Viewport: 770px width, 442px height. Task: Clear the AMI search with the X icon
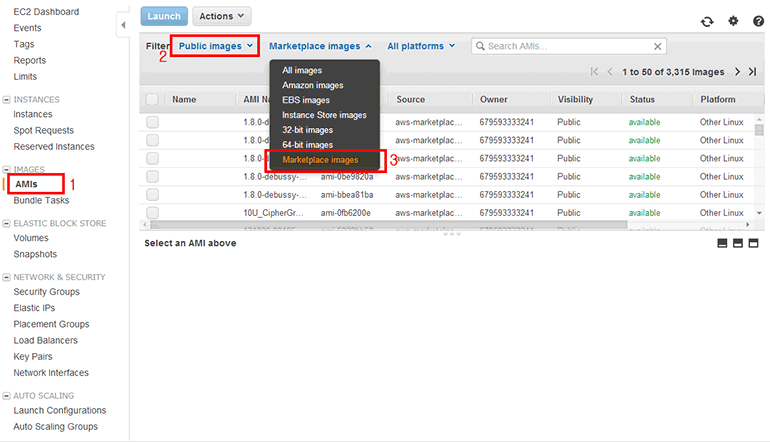click(x=657, y=46)
